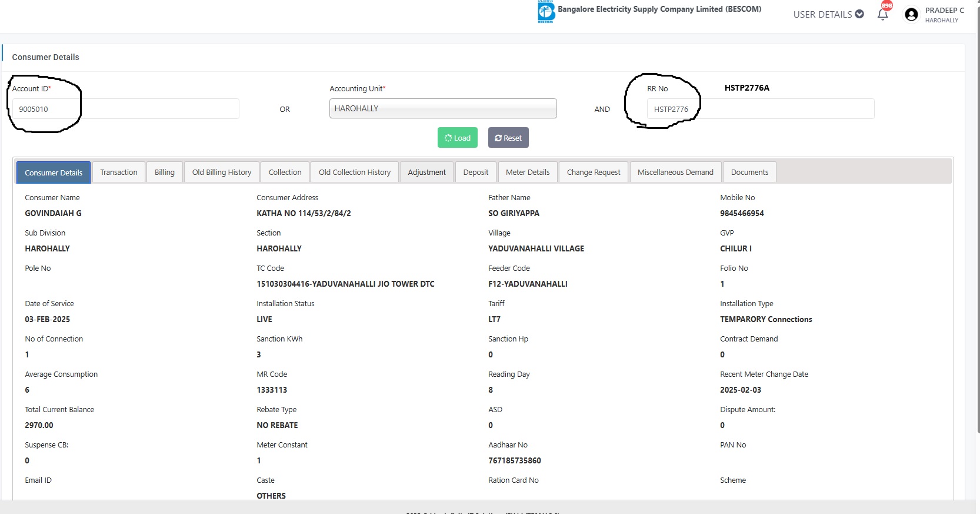The height and width of the screenshot is (514, 980).
Task: Open the Old Billing History tab
Action: (x=222, y=172)
